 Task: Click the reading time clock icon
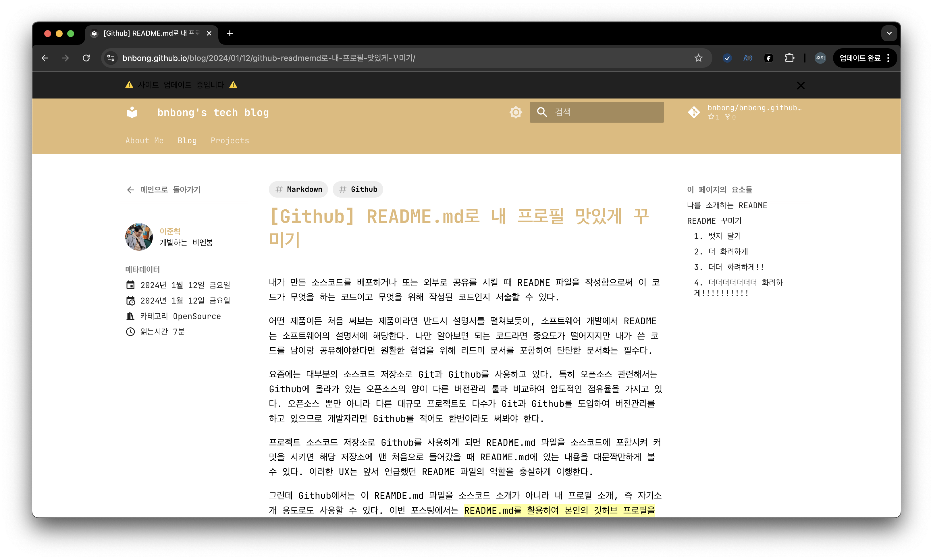pyautogui.click(x=130, y=332)
